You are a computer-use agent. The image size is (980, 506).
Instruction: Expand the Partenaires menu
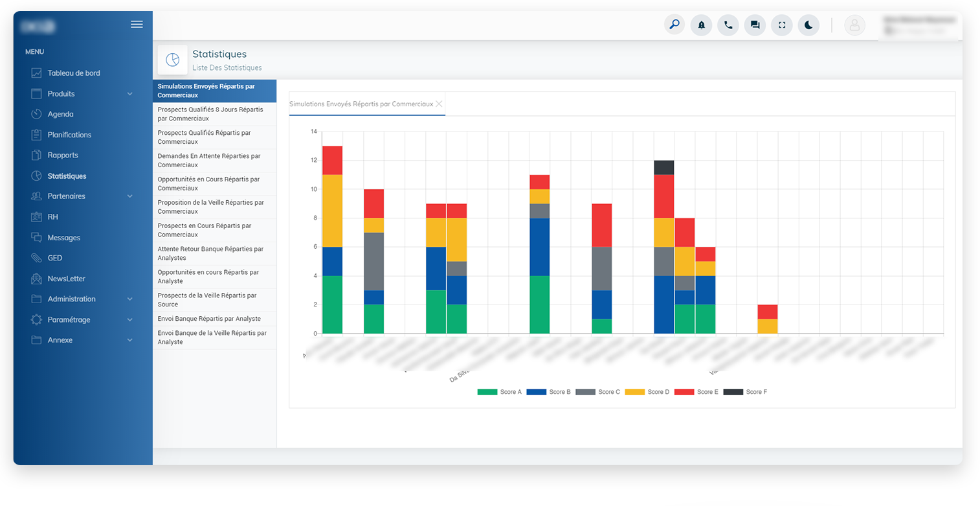65,196
